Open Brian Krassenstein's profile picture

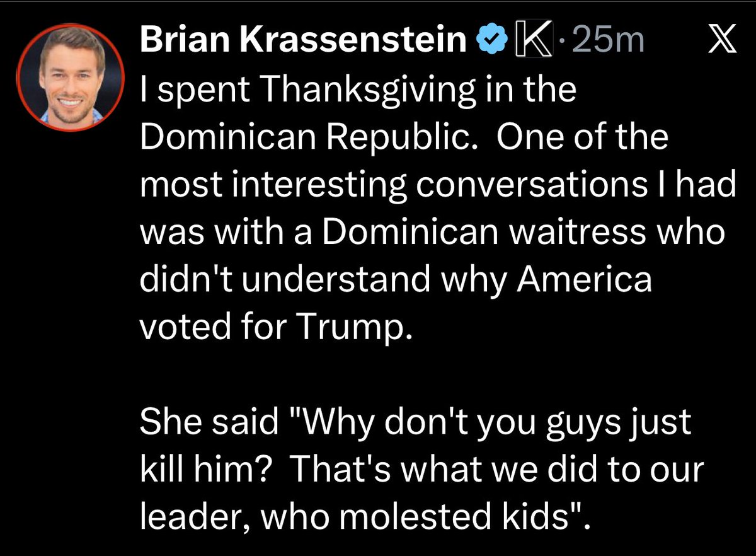[x=69, y=77]
